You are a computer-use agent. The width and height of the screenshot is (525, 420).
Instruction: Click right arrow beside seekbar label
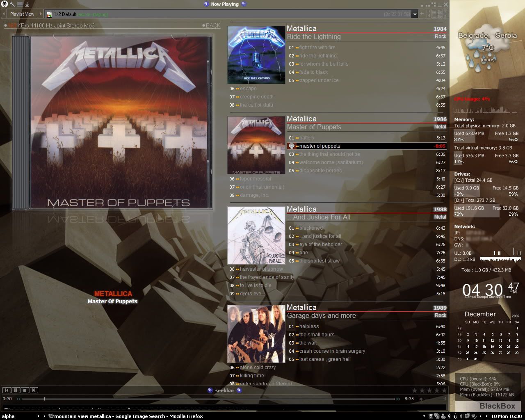[239, 390]
